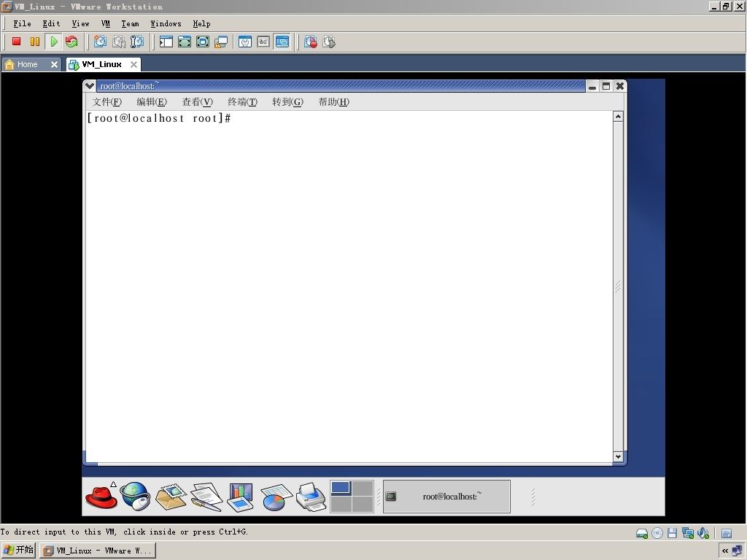This screenshot has width=747, height=560.
Task: Open the terminal window menu arrow
Action: click(90, 86)
